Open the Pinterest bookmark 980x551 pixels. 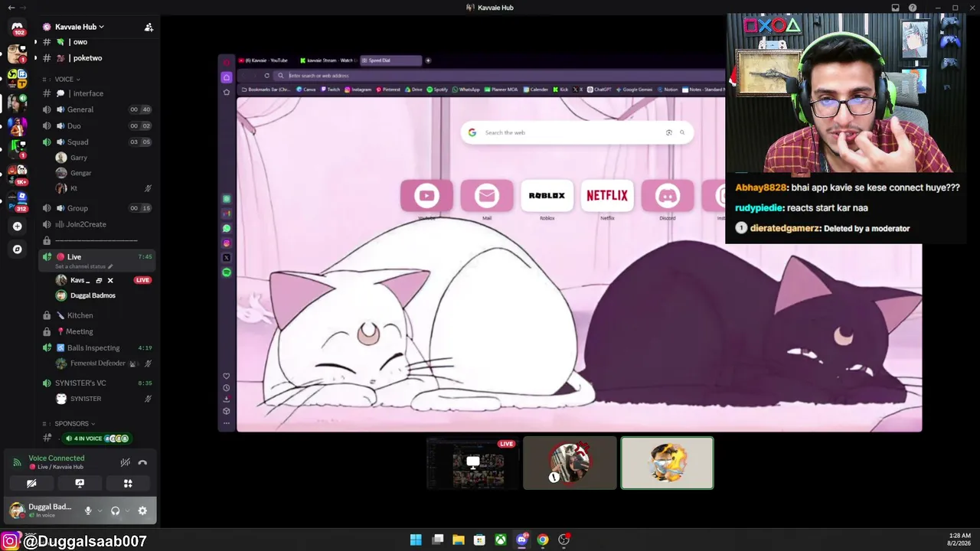[389, 90]
